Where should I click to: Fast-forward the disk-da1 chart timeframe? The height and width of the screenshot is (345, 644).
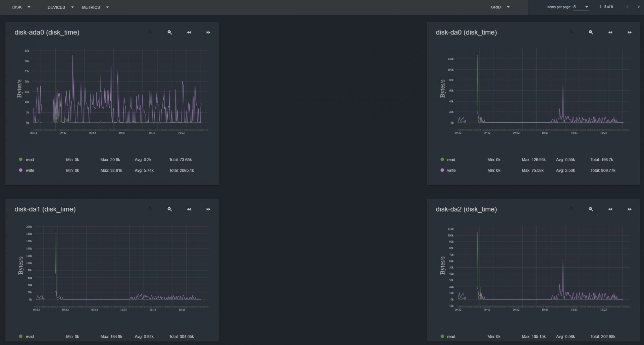coord(208,209)
